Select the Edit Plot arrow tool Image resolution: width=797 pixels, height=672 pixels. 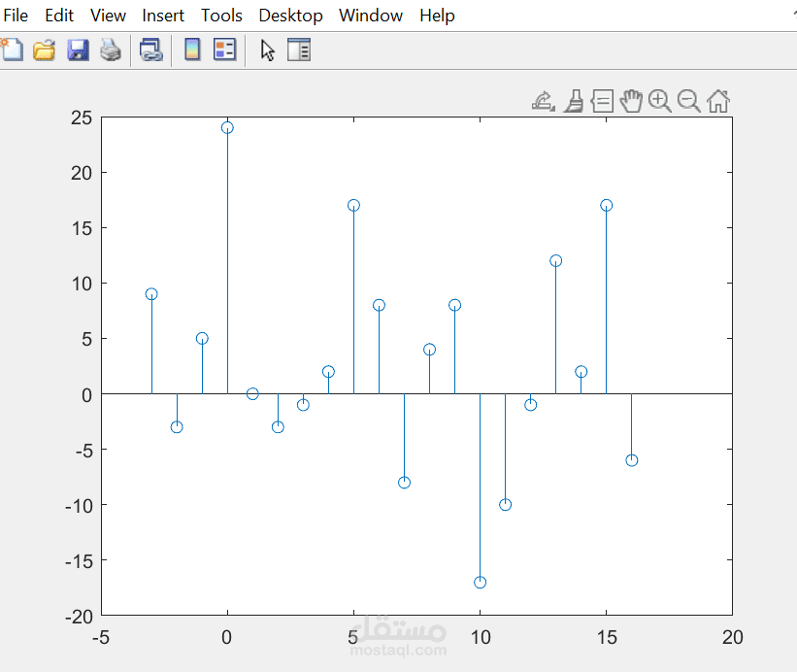[x=267, y=50]
